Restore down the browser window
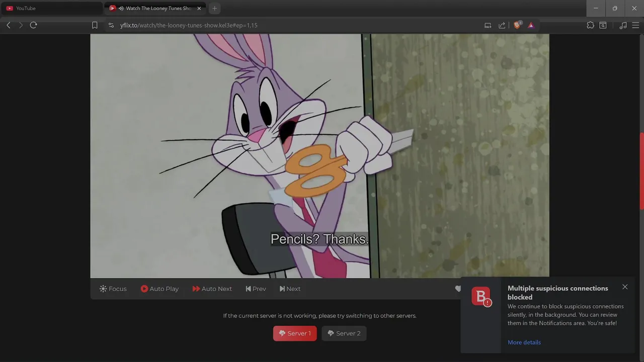This screenshot has width=644, height=362. tap(615, 8)
